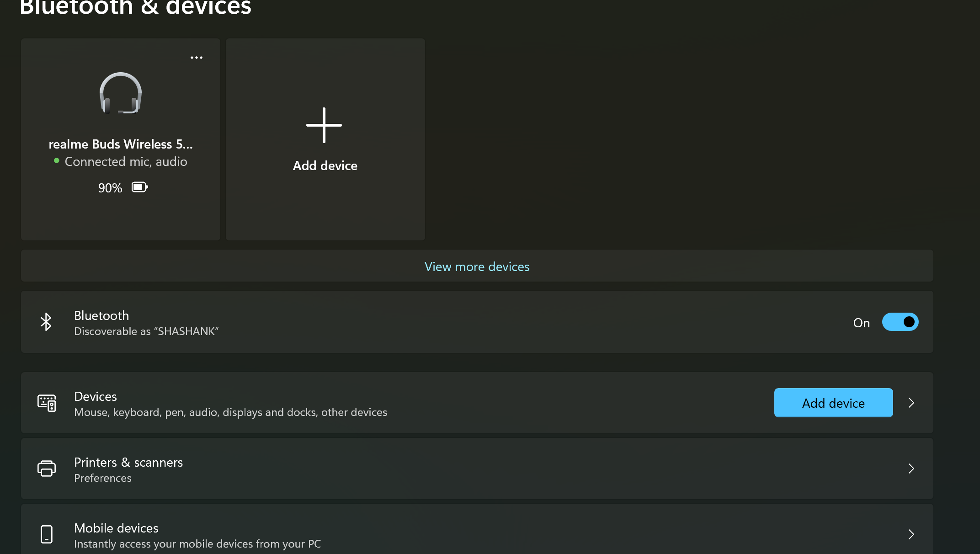Select the Add device card label
The image size is (980, 554).
coord(325,165)
